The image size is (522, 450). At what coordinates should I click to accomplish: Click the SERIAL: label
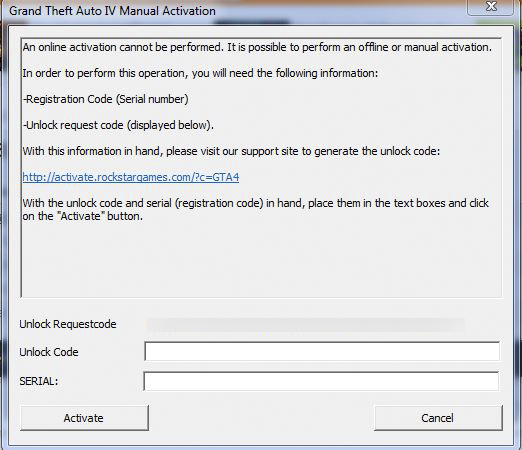(x=39, y=381)
